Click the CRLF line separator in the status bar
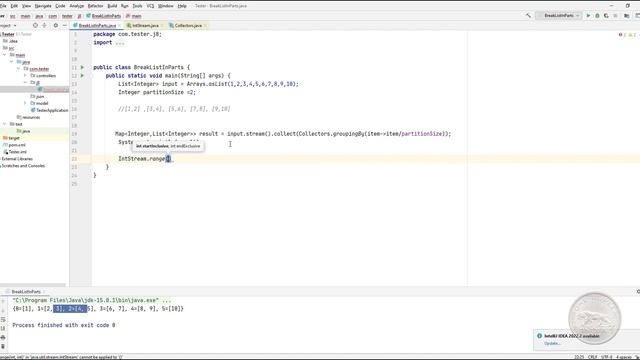Image resolution: width=640 pixels, height=360 pixels. click(593, 357)
